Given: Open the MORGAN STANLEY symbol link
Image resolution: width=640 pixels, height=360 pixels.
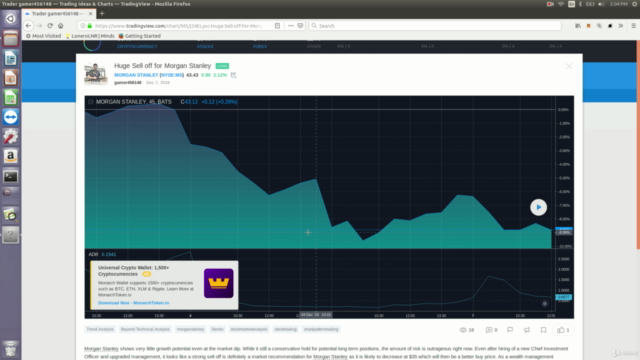Looking at the screenshot, I should point(136,75).
